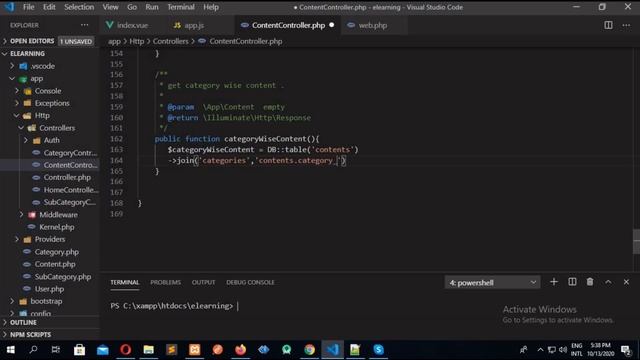Open the View menu
This screenshot has height=360, width=640.
[110, 7]
